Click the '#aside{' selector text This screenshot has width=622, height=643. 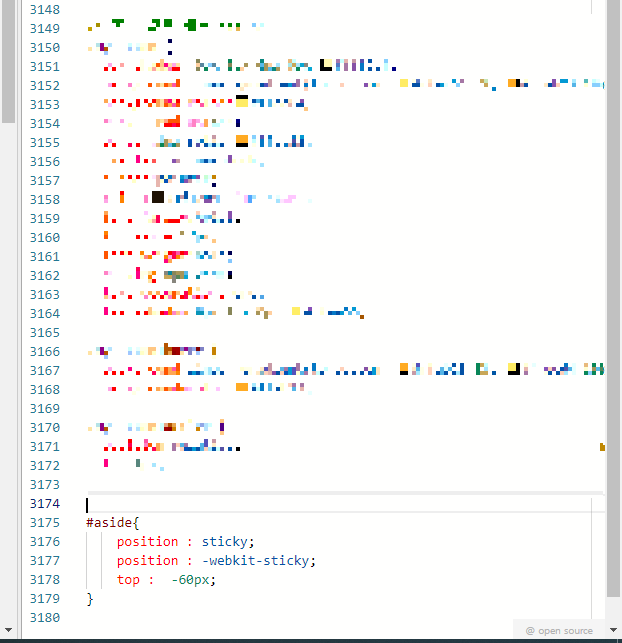113,523
